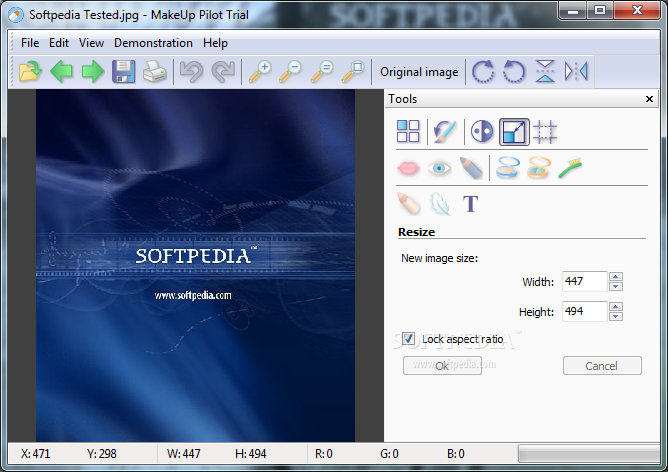
Task: Open the Edit menu
Action: [x=59, y=43]
